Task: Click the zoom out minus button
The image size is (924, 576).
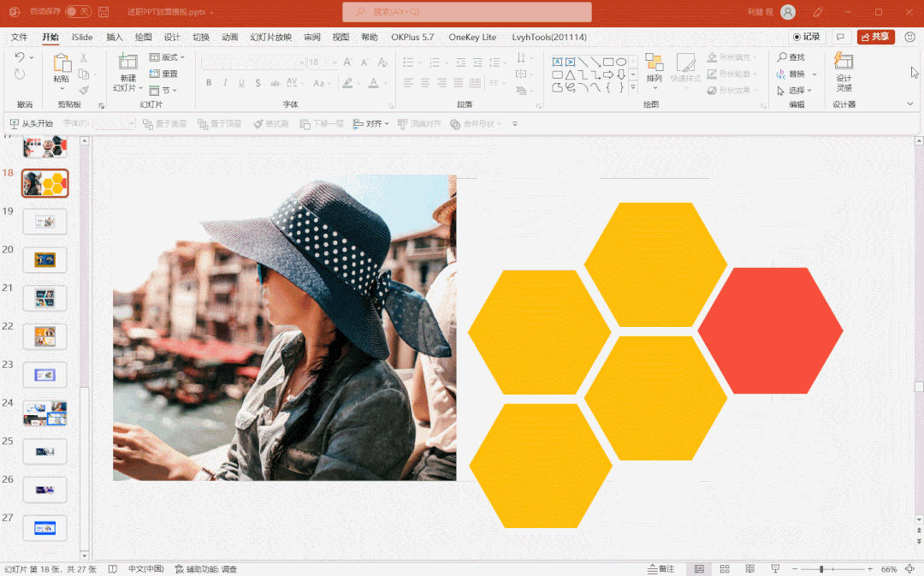Action: pos(794,569)
